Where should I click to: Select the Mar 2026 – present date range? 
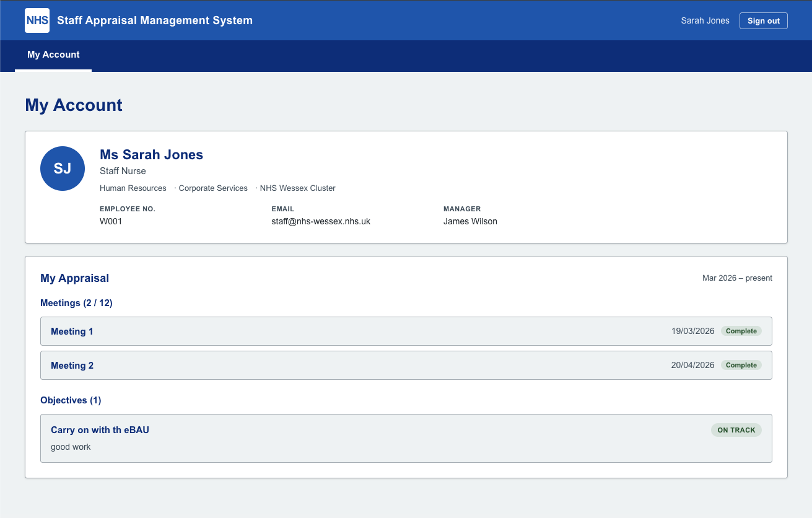click(x=737, y=278)
